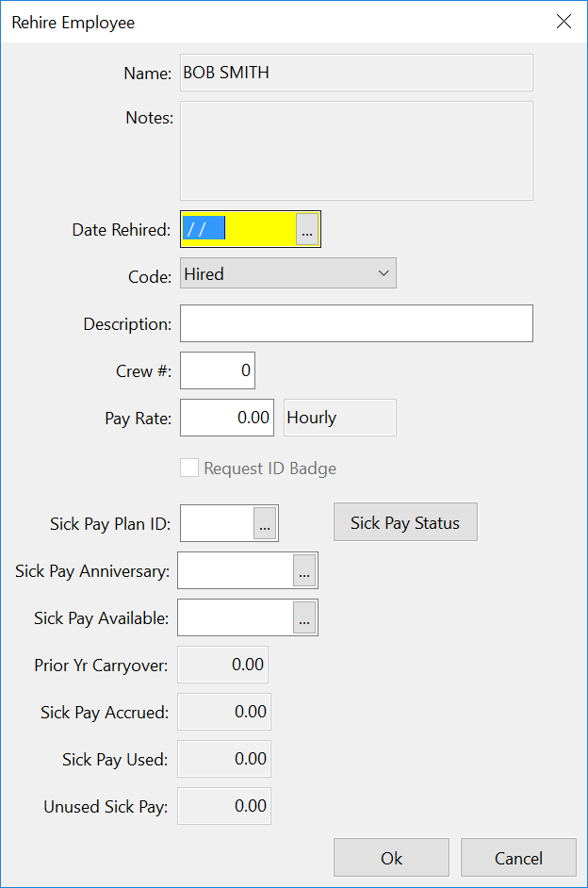Image resolution: width=588 pixels, height=888 pixels.
Task: Click the Sick Pay Available text field
Action: click(x=236, y=617)
